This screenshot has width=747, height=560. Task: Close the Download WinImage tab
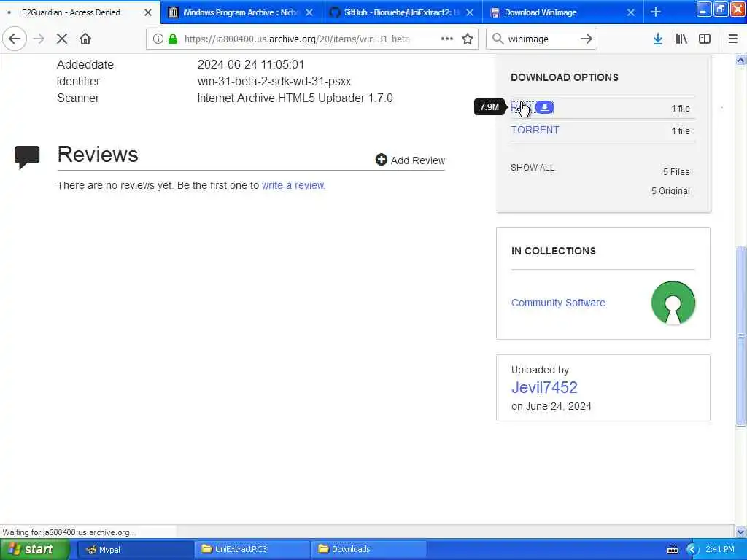point(631,12)
